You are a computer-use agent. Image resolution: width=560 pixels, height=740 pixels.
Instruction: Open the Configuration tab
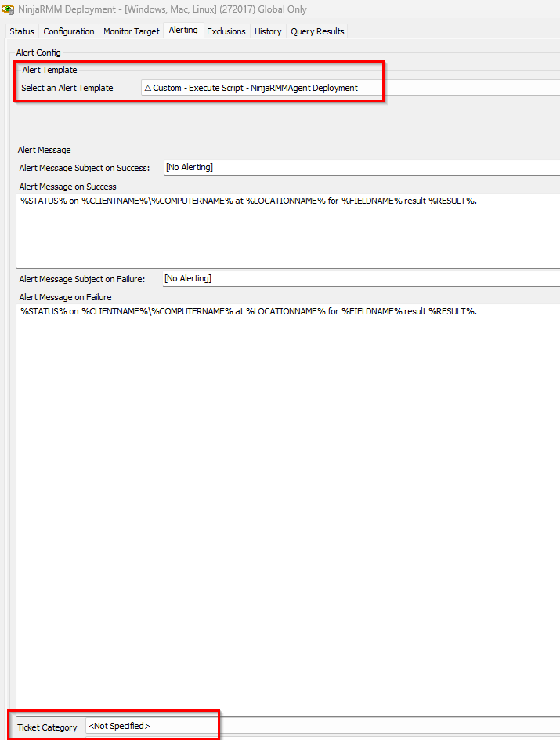(69, 31)
